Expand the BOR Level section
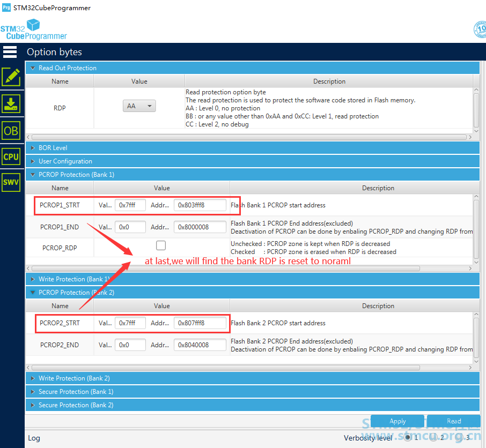The height and width of the screenshot is (448, 486). pos(252,148)
